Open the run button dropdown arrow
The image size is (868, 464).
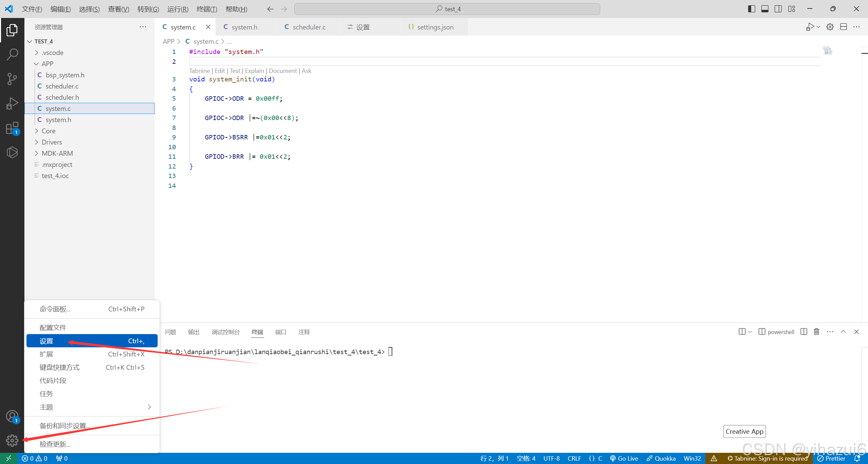click(818, 27)
